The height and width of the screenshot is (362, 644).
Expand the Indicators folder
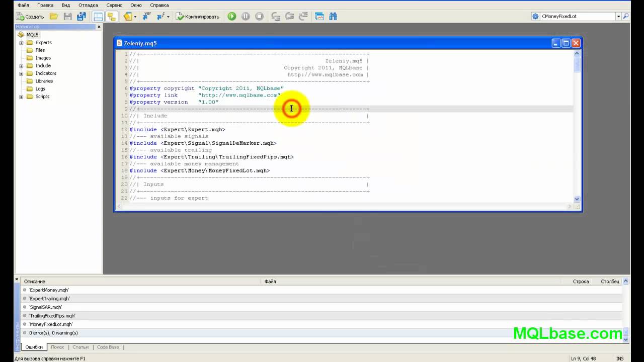click(22, 73)
